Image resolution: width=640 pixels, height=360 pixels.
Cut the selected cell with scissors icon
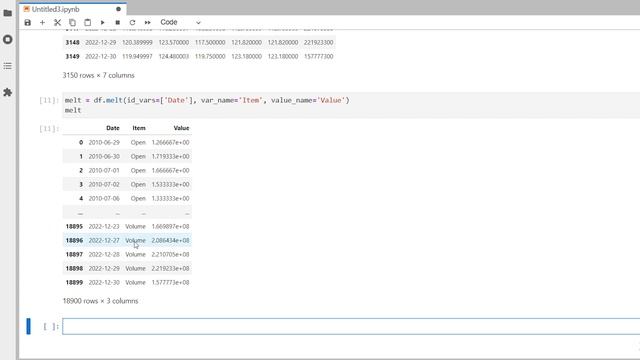[58, 22]
